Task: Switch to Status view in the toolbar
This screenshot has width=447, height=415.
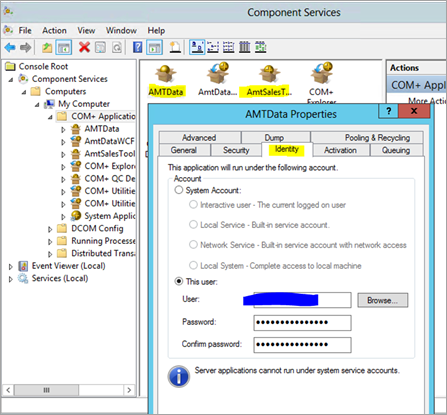Action: pyautogui.click(x=261, y=47)
